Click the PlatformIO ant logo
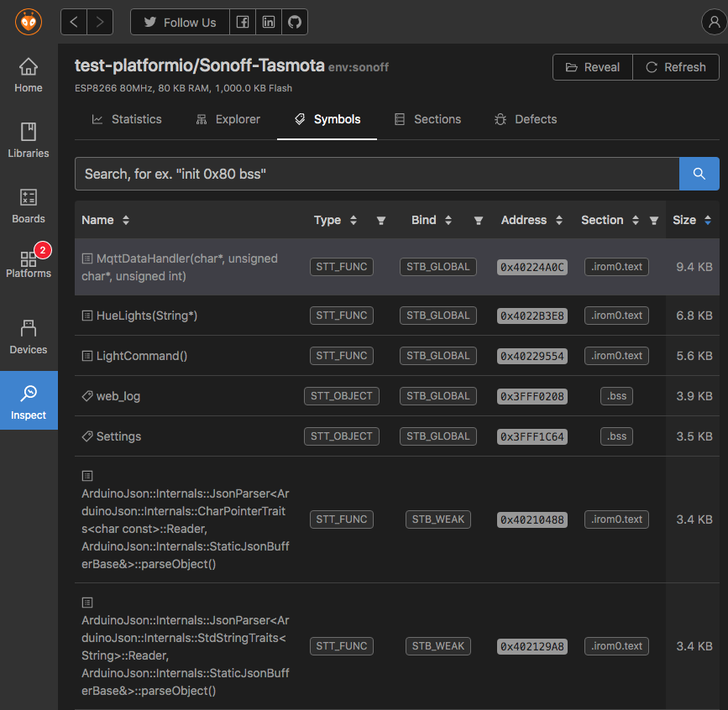The image size is (728, 710). tap(29, 22)
